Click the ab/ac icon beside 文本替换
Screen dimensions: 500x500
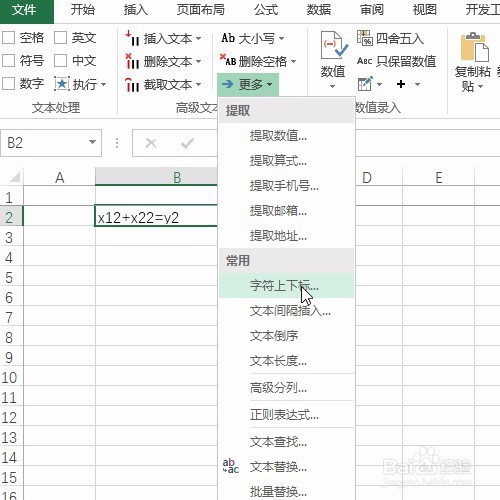[231, 466]
